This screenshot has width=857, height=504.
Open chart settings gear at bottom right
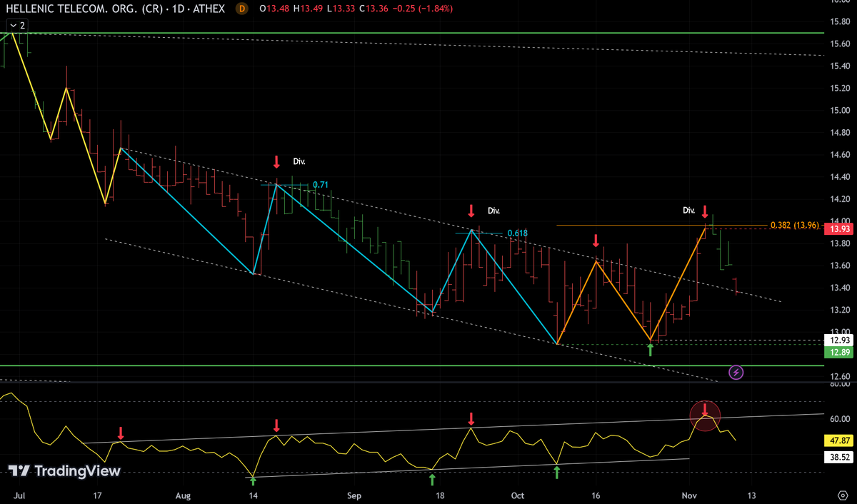pyautogui.click(x=842, y=495)
